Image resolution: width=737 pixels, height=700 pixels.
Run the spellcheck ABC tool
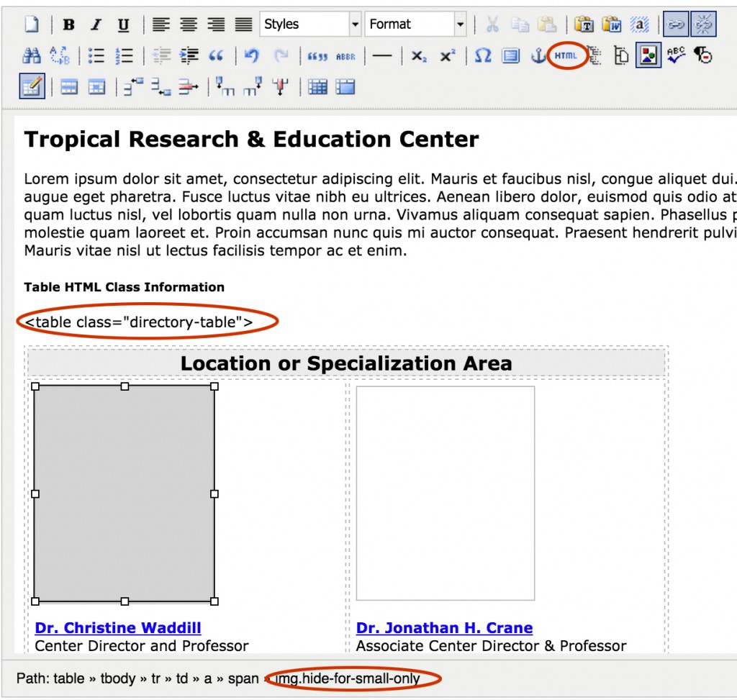tap(676, 56)
